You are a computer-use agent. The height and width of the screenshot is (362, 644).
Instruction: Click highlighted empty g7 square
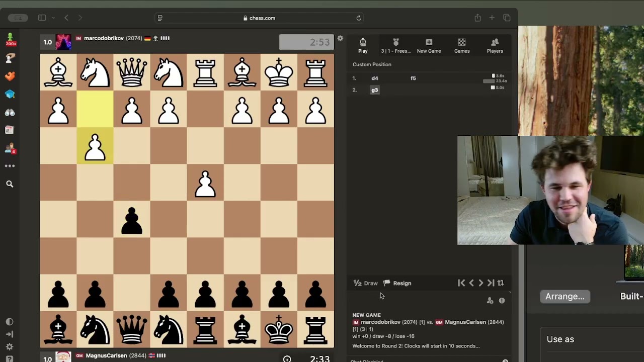[95, 109]
